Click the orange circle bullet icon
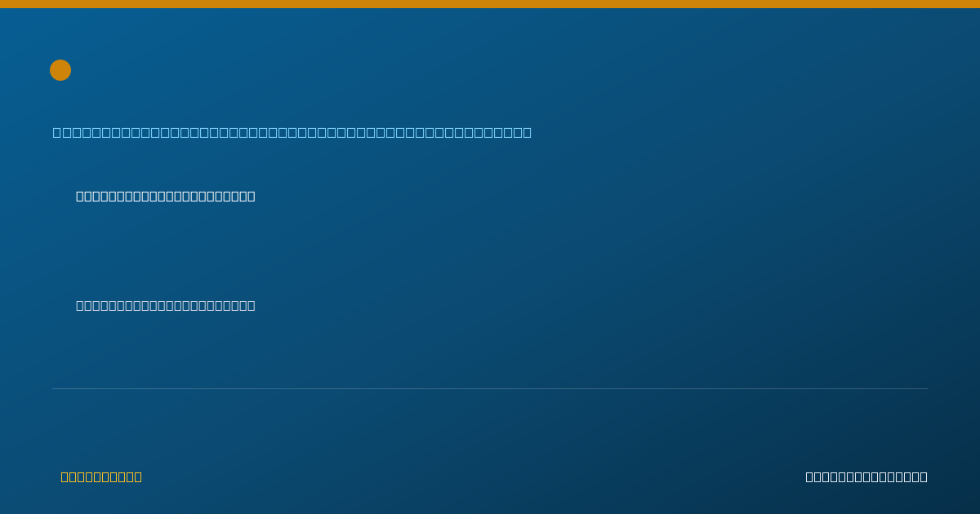Screen dimensions: 980x514 point(60,70)
